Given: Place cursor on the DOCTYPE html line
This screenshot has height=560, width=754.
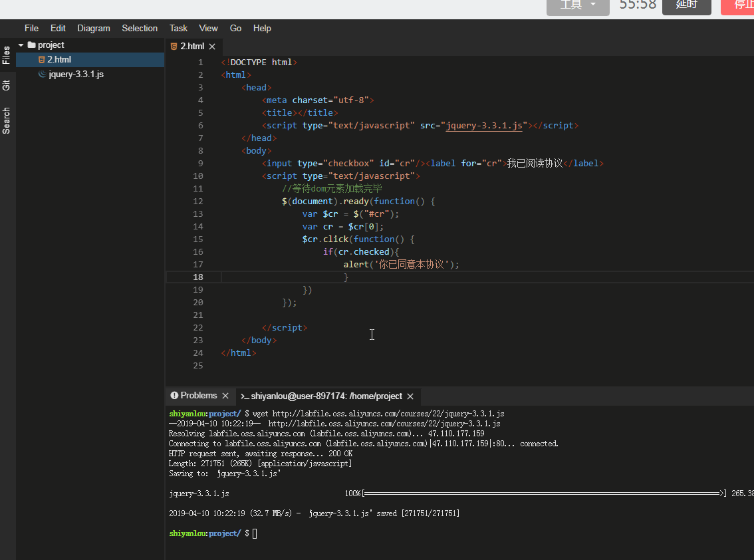Looking at the screenshot, I should pyautogui.click(x=259, y=63).
